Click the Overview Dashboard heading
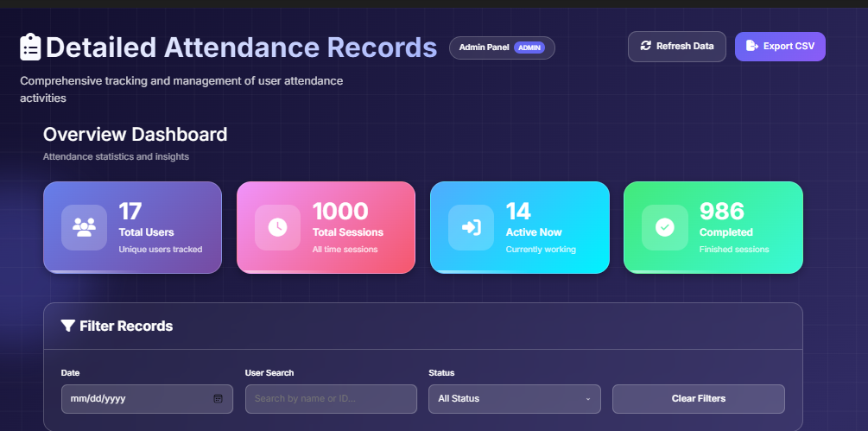The image size is (868, 431). [135, 135]
